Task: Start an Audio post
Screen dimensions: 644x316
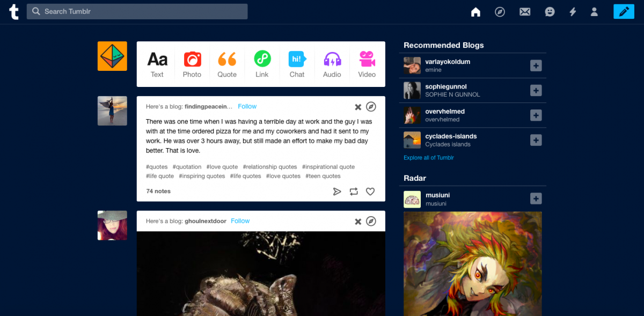Action: coord(332,64)
